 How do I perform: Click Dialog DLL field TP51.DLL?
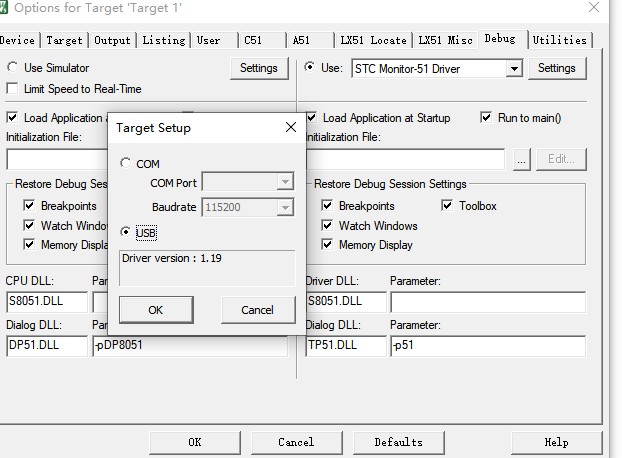coord(346,345)
